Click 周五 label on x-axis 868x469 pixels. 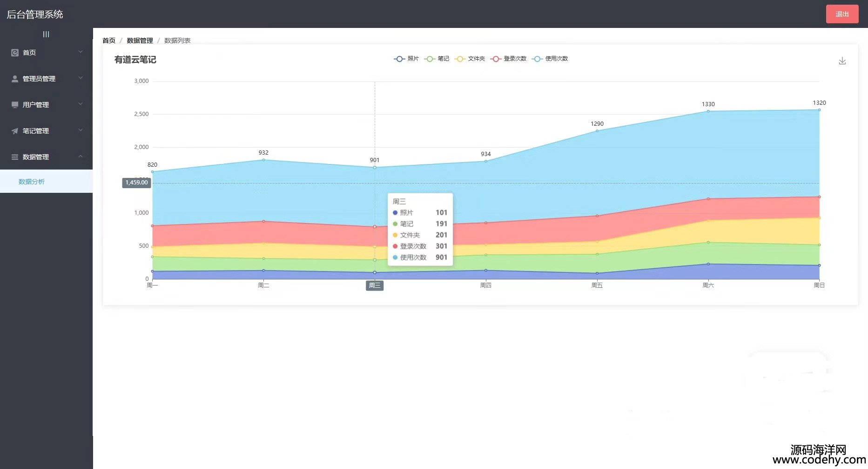pyautogui.click(x=597, y=285)
